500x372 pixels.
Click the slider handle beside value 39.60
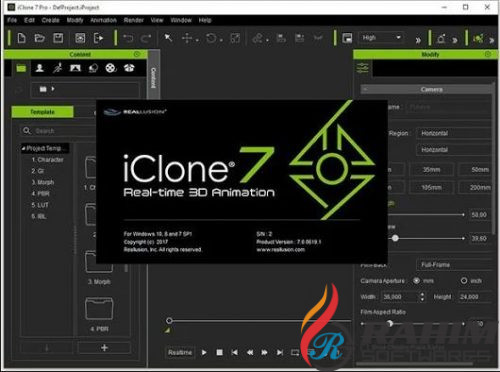[x=395, y=238]
